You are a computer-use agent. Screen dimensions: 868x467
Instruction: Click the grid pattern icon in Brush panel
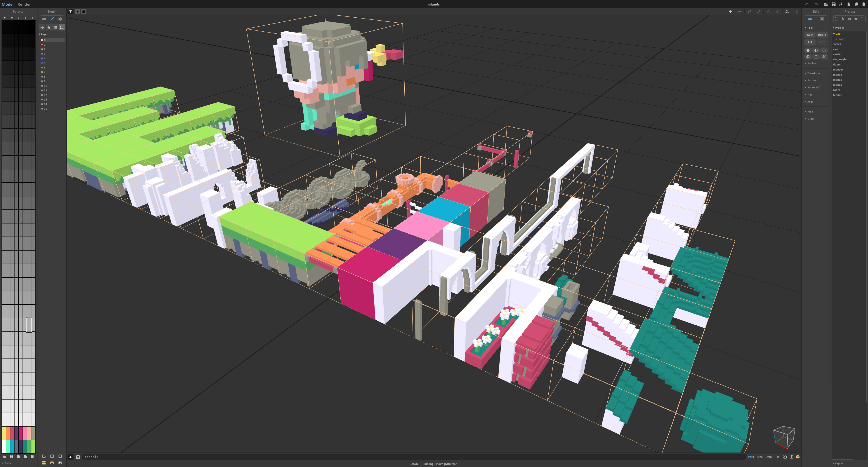click(55, 27)
